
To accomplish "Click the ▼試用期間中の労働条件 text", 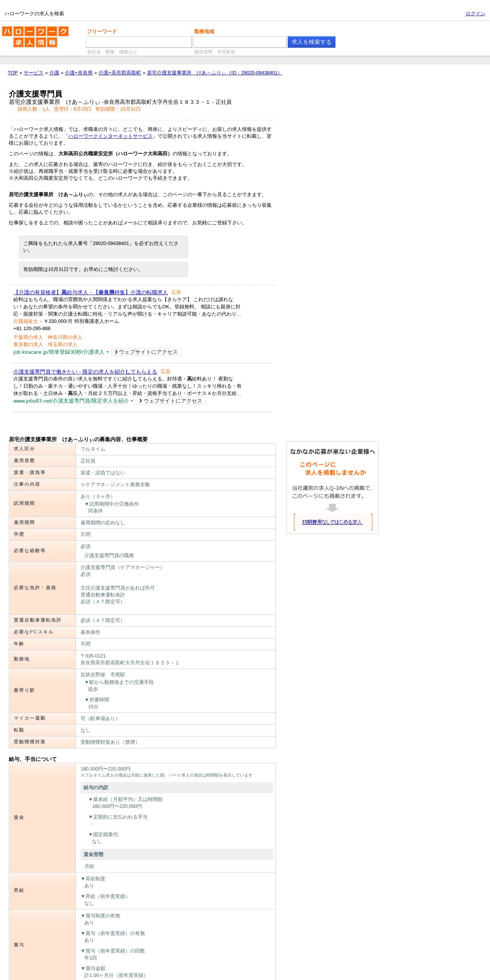I will coord(111,504).
